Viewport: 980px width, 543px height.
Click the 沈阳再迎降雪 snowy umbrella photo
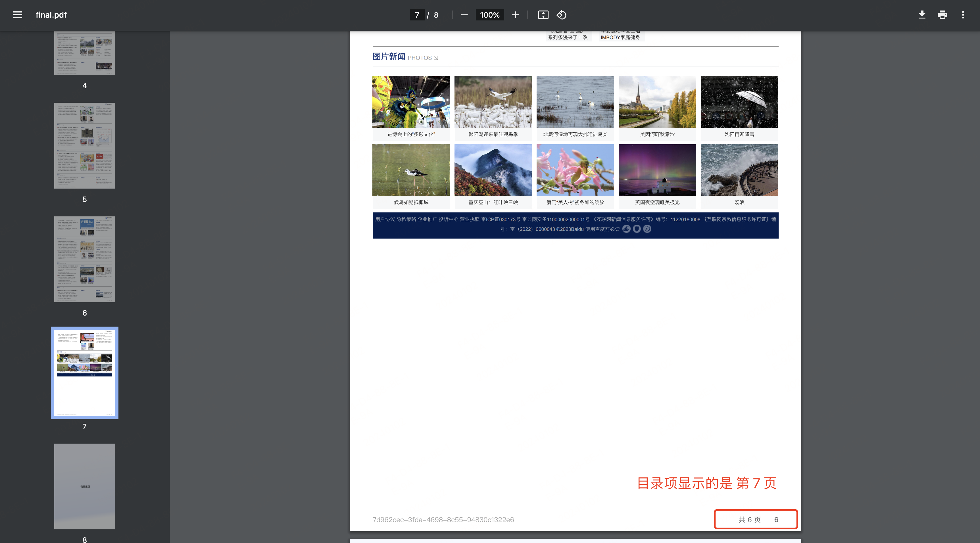click(x=739, y=102)
